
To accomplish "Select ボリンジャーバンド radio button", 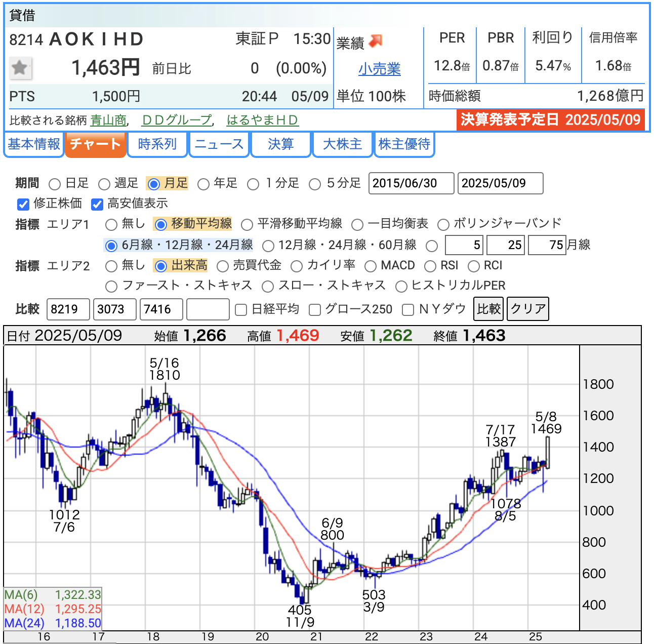I will (x=443, y=224).
